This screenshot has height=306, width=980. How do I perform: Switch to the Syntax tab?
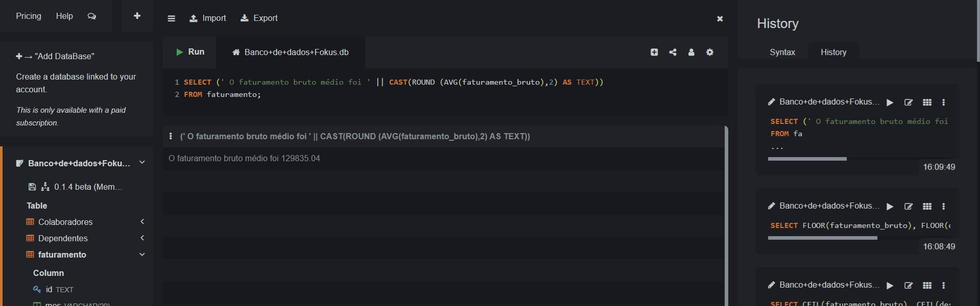[782, 52]
